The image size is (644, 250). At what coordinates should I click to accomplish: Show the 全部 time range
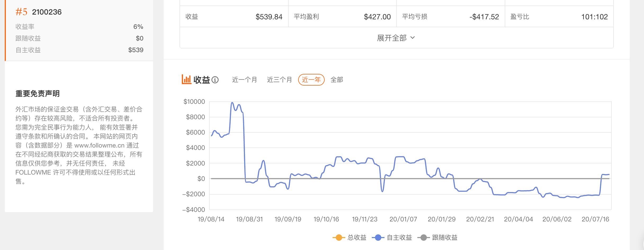point(337,80)
